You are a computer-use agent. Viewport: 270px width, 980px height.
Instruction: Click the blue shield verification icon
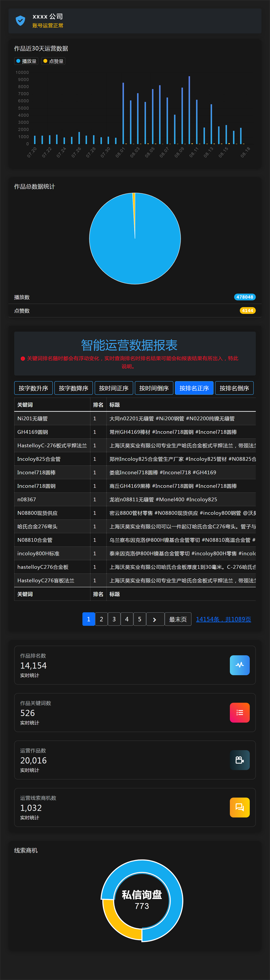pyautogui.click(x=20, y=21)
